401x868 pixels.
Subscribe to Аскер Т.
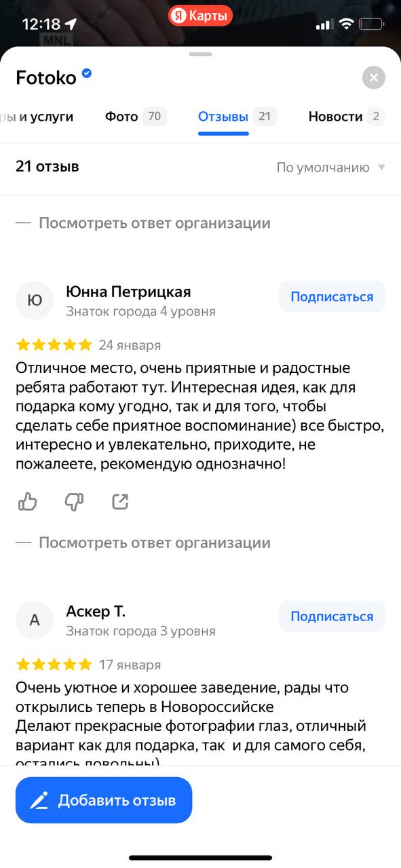(x=332, y=616)
